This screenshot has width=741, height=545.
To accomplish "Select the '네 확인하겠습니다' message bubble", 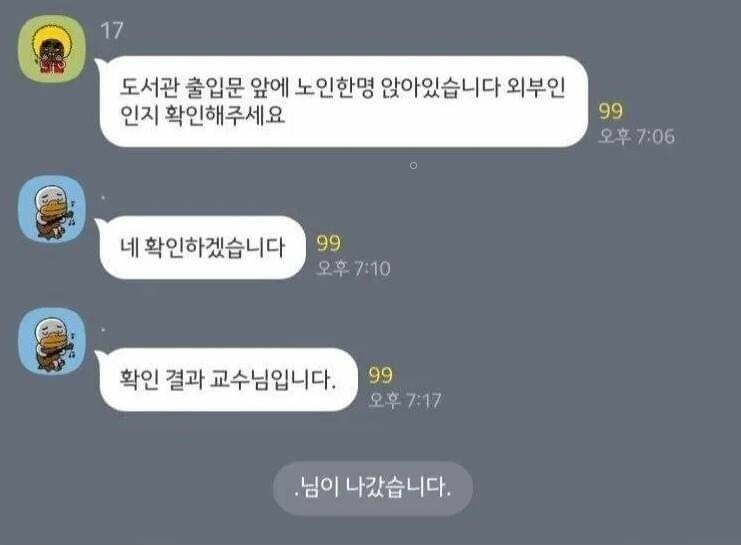I will point(202,247).
